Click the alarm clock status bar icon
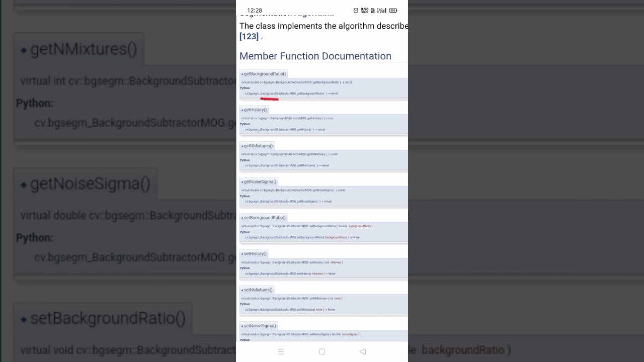Image resolution: width=644 pixels, height=362 pixels. point(356,11)
